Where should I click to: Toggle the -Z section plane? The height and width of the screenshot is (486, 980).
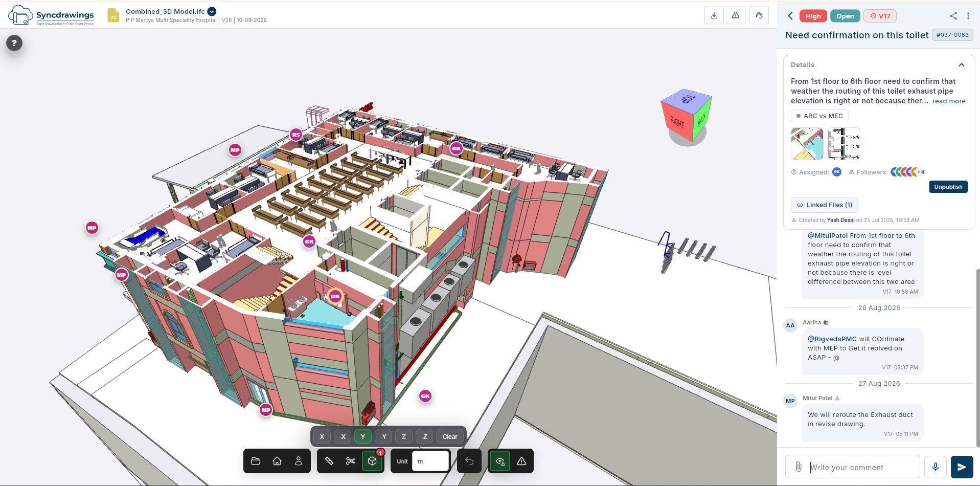pyautogui.click(x=424, y=436)
